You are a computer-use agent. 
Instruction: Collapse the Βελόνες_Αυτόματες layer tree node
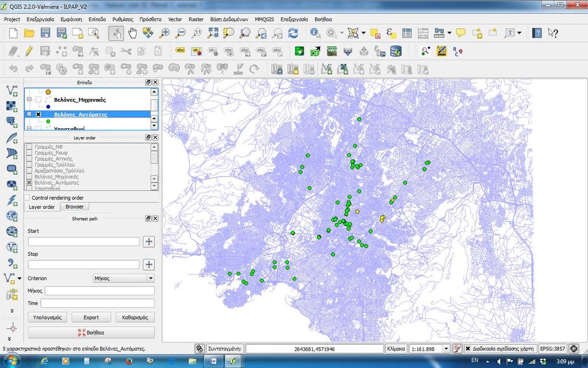[29, 114]
